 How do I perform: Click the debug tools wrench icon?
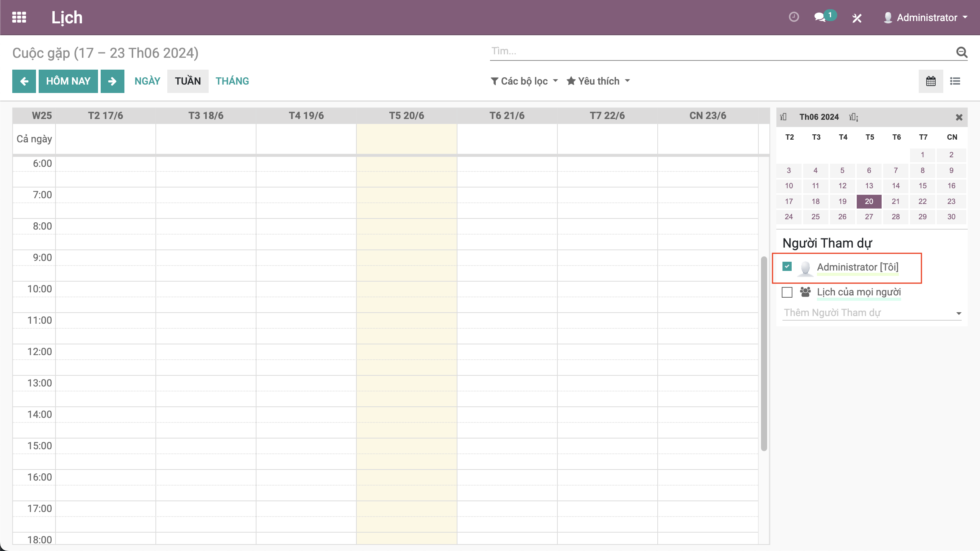pos(857,18)
